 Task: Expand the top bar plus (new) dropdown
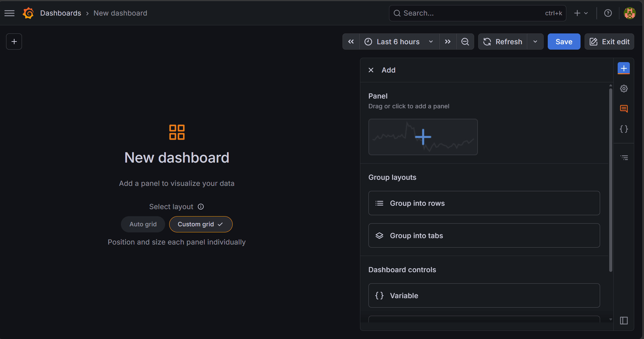click(581, 13)
